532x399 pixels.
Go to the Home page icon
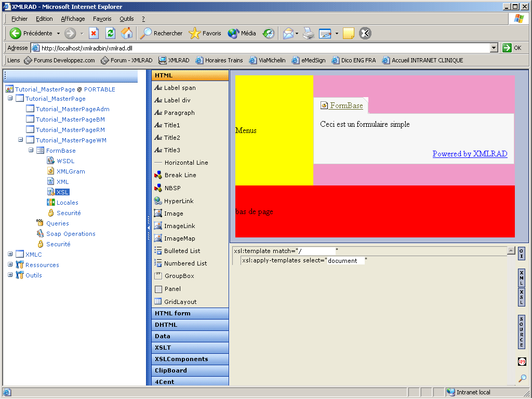[126, 33]
